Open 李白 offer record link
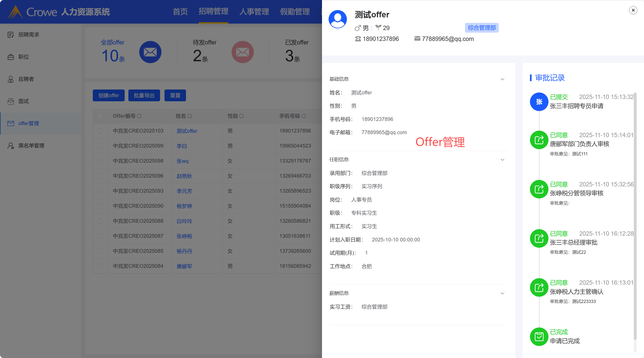The height and width of the screenshot is (358, 644). point(182,146)
